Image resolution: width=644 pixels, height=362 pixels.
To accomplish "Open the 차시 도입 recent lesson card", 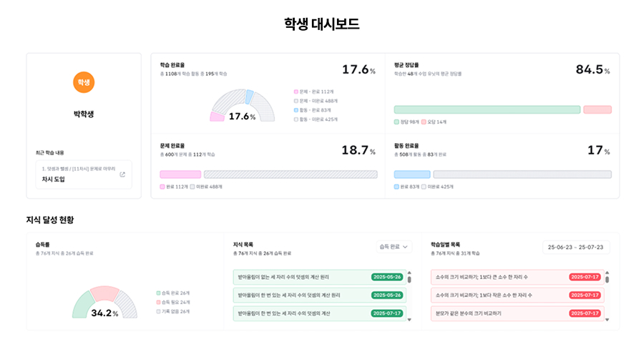I will [84, 175].
